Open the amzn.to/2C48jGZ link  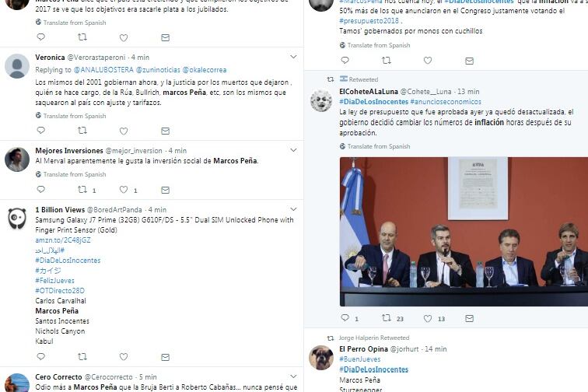(x=63, y=240)
